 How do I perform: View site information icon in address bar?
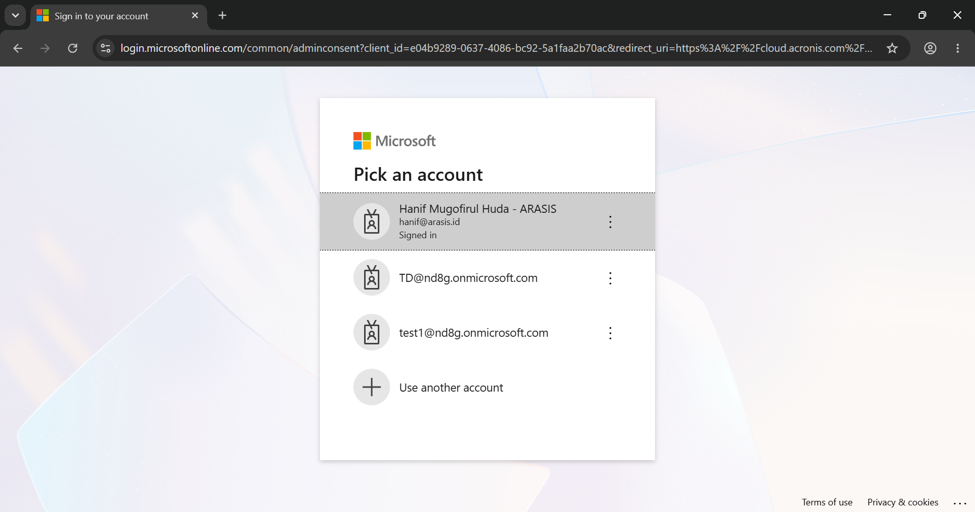(x=106, y=48)
